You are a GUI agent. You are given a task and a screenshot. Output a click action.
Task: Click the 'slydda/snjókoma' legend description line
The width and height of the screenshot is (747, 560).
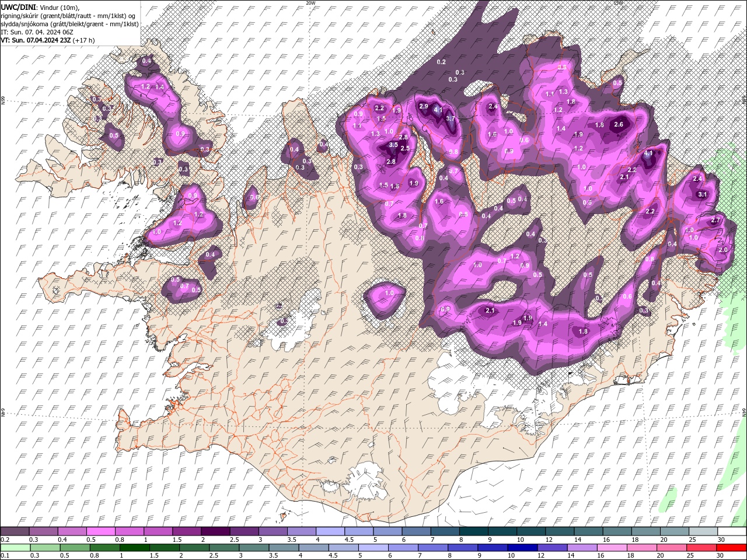[69, 24]
